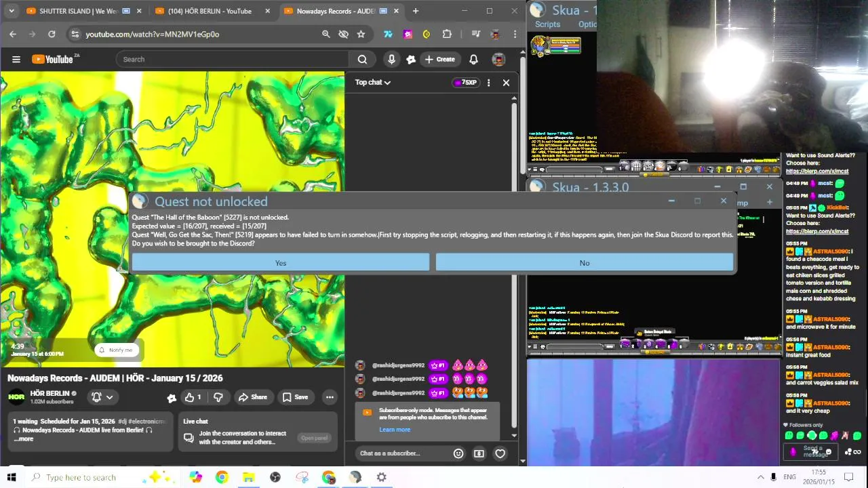Open Chrome tab search dropdown arrow

[11, 11]
